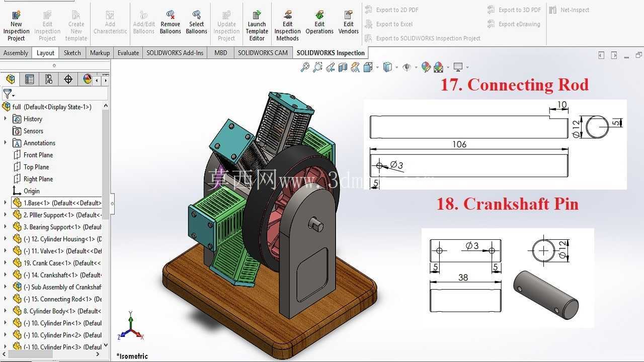Click Export to 2D PDF
The height and width of the screenshot is (362, 644).
[392, 10]
